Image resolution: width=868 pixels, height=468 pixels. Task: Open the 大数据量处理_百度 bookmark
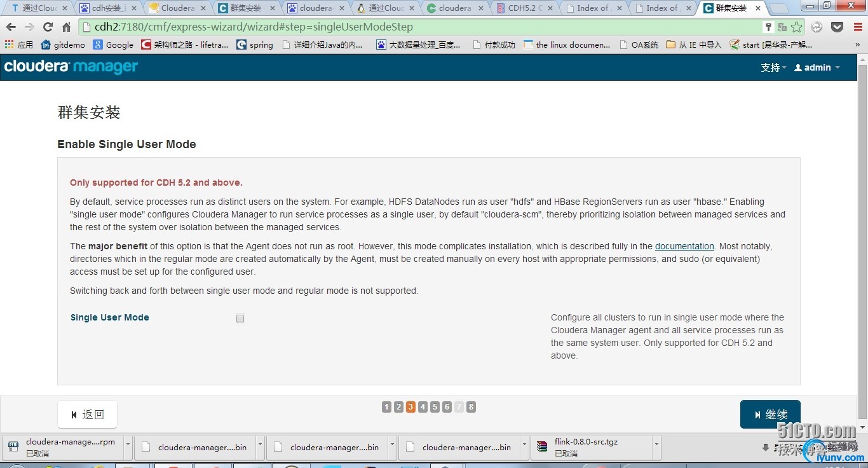tap(419, 45)
